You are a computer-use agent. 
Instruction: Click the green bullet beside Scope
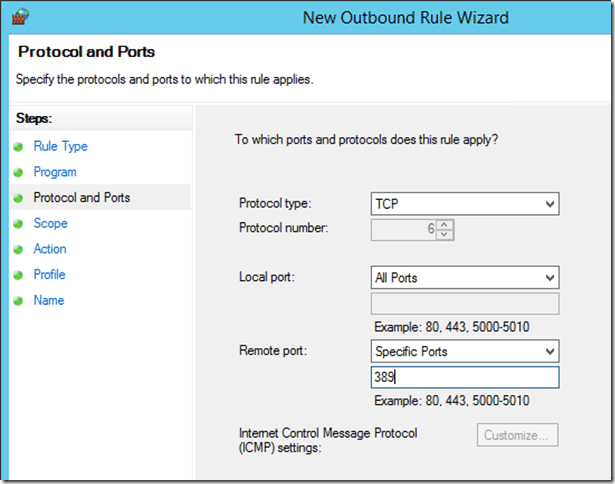pos(18,224)
